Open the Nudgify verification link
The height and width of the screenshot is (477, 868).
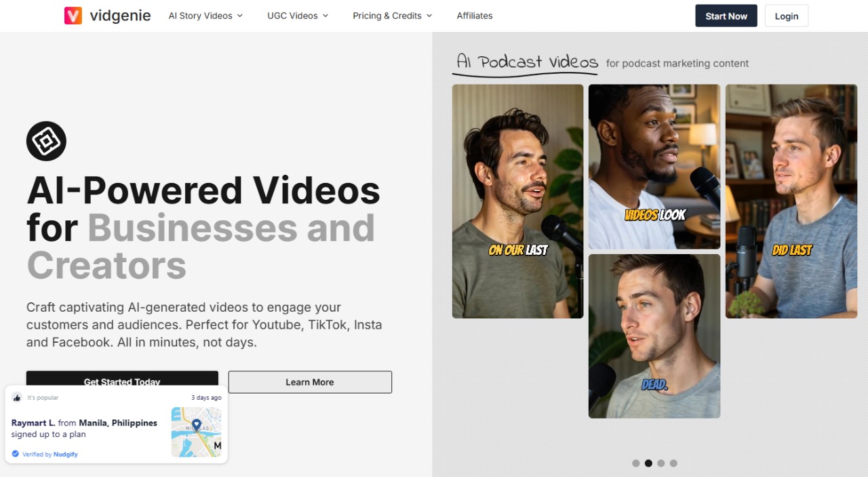[x=65, y=455]
